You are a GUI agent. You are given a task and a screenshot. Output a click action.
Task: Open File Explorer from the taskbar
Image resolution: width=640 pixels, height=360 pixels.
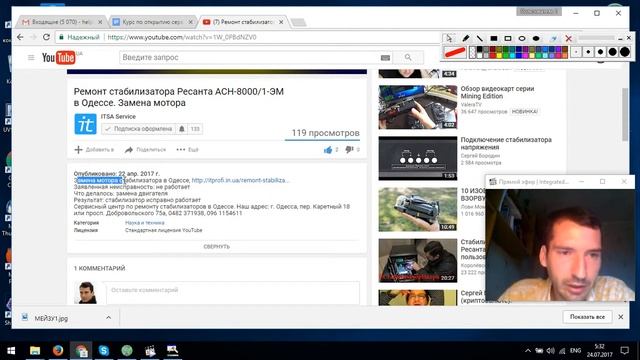(x=35, y=351)
